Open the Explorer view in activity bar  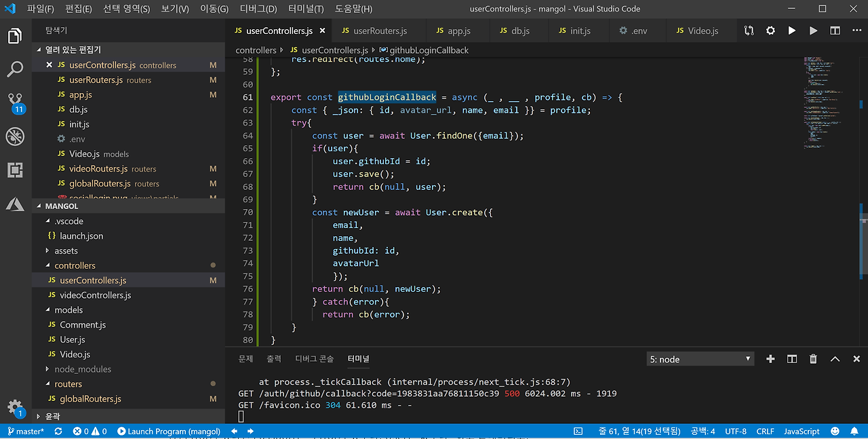click(x=15, y=36)
